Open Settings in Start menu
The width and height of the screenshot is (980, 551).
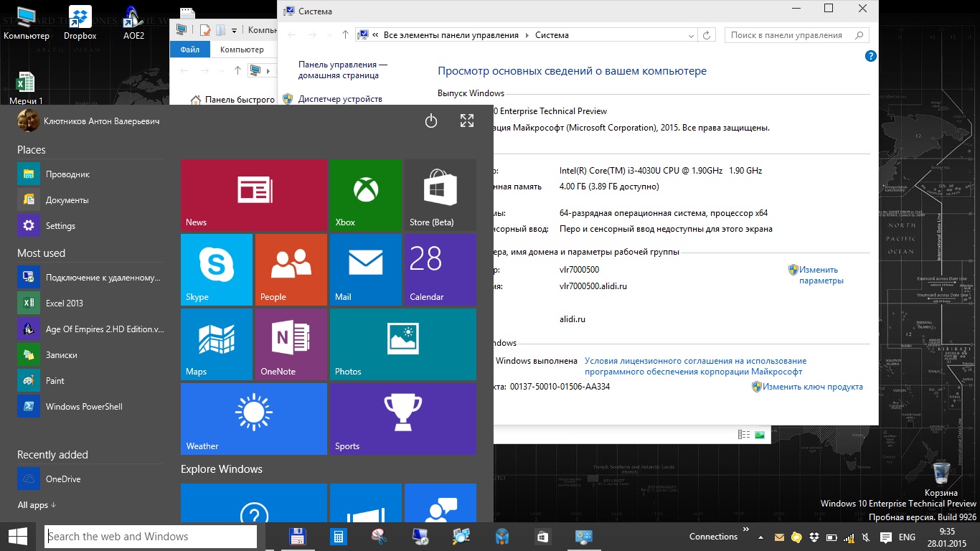click(x=90, y=225)
